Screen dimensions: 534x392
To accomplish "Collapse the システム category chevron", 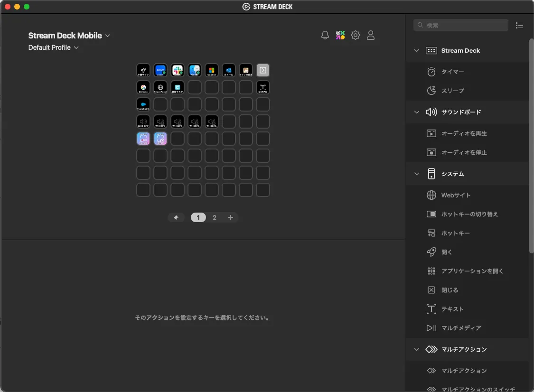I will [x=416, y=174].
